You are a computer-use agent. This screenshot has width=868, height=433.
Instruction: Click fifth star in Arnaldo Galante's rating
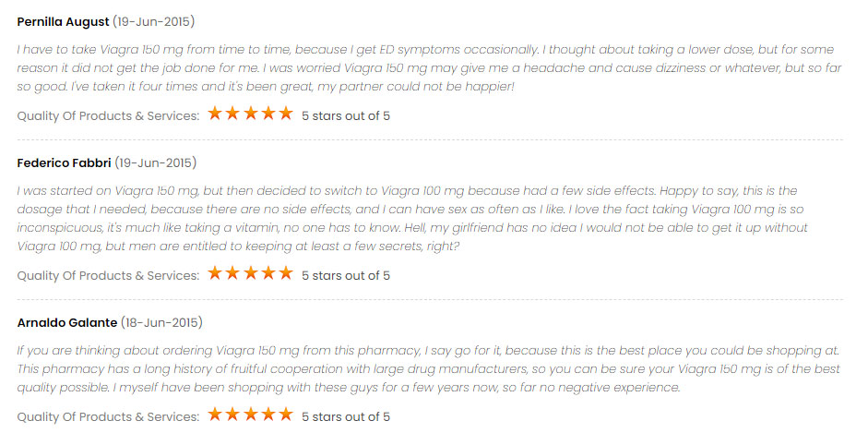286,415
